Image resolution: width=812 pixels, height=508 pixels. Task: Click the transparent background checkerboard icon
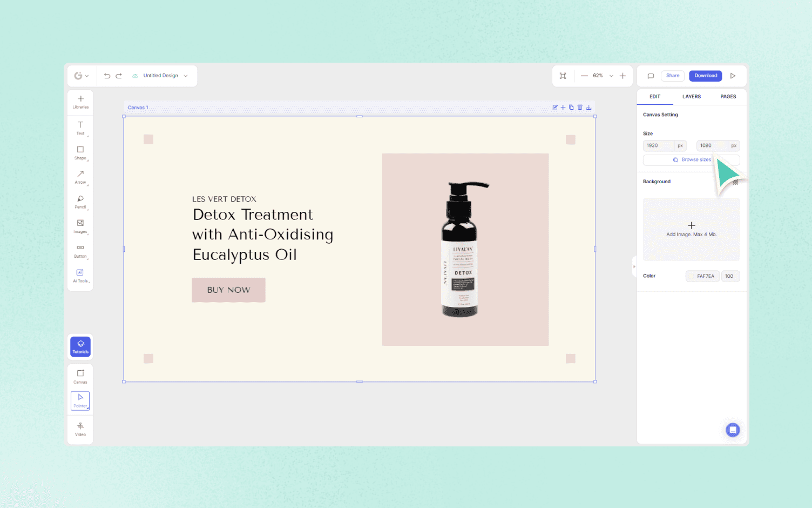[x=735, y=182]
